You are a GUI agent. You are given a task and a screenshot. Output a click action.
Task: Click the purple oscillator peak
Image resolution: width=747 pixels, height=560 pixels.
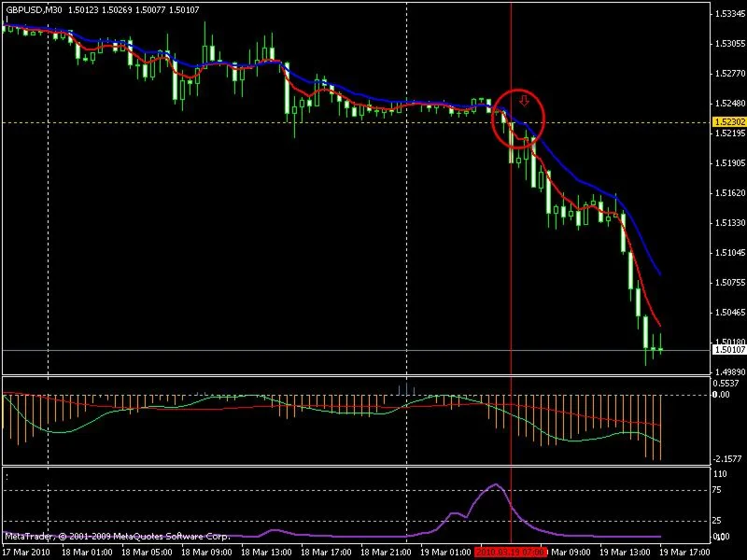pos(496,484)
